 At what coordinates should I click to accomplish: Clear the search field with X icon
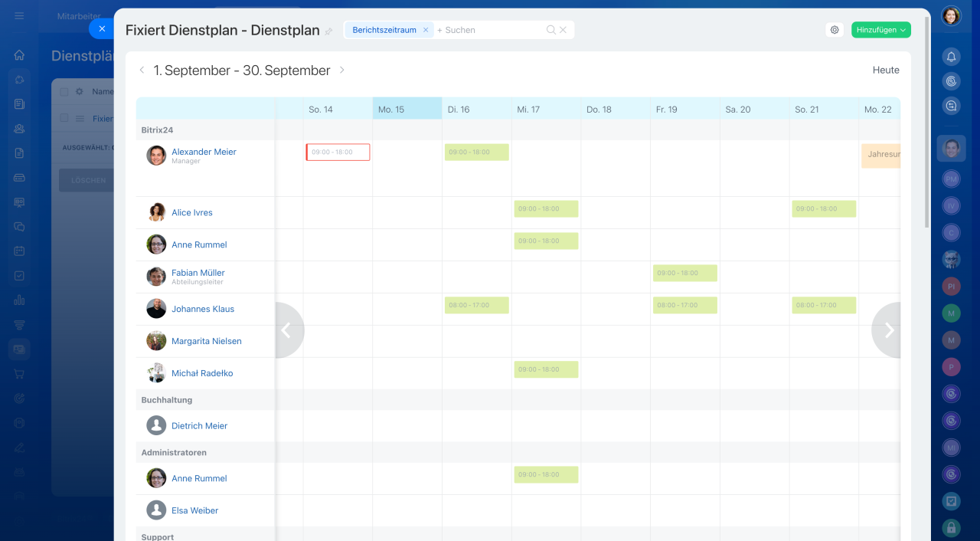pos(563,30)
